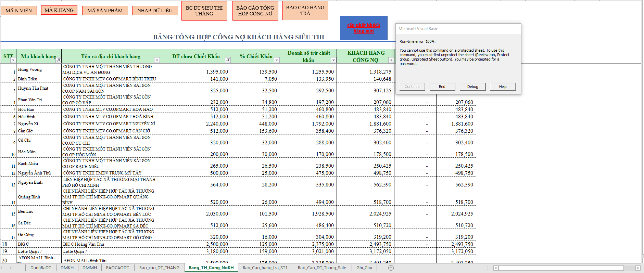Select the value 3,172,050 in last column
This screenshot has height=273, width=644.
tap(456, 251)
